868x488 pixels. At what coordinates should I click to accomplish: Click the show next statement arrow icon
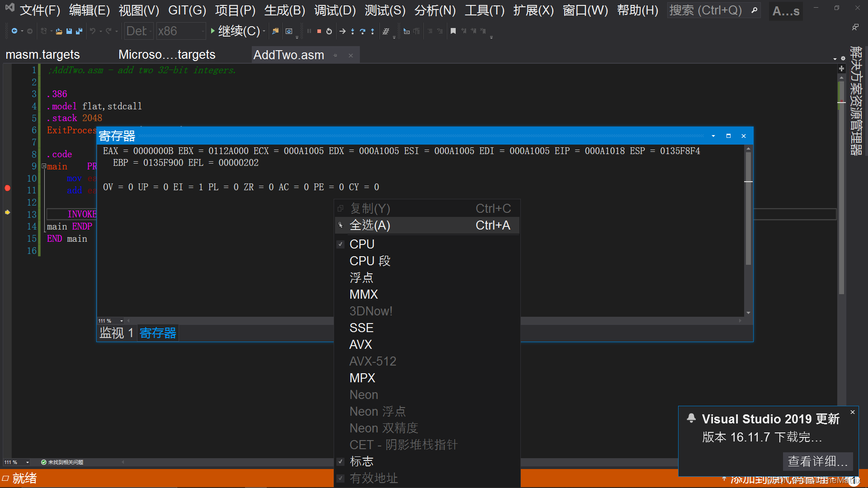(343, 31)
